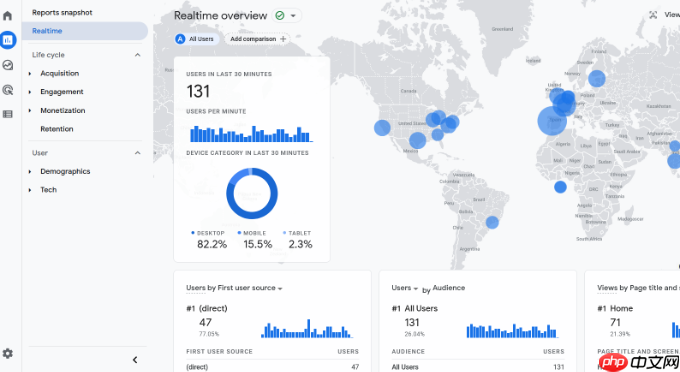Open the Advertising target icon
680x372 pixels.
tap(7, 90)
